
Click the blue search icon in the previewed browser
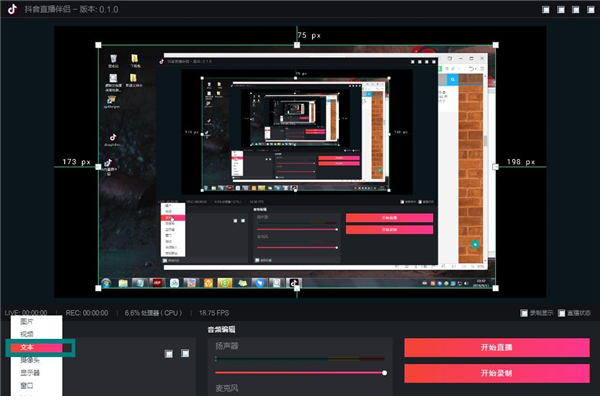click(x=453, y=80)
